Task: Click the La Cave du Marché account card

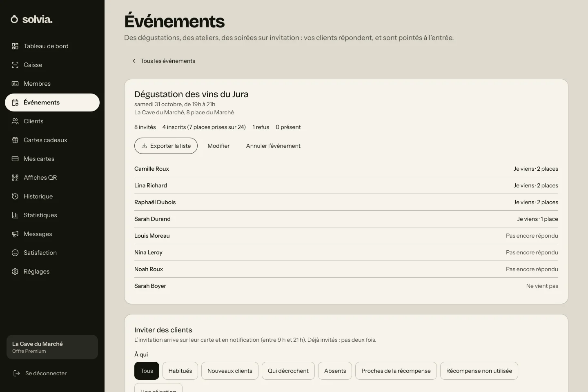Action: (x=52, y=347)
